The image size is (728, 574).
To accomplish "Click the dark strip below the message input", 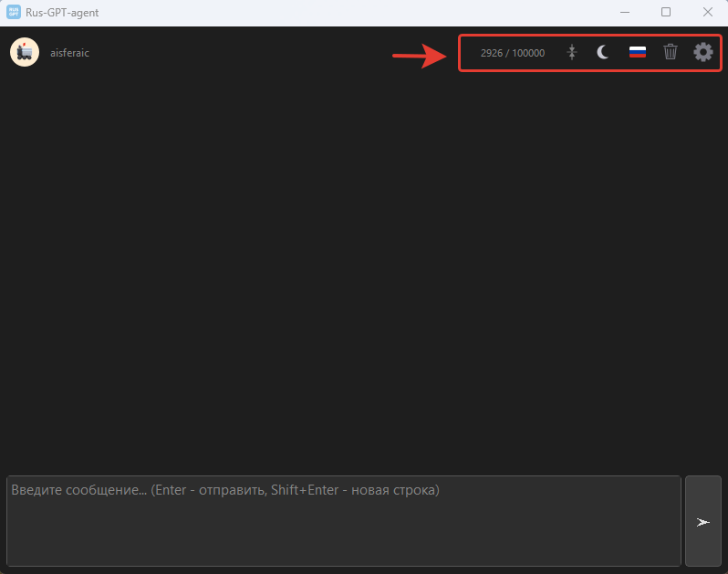I will (x=343, y=570).
